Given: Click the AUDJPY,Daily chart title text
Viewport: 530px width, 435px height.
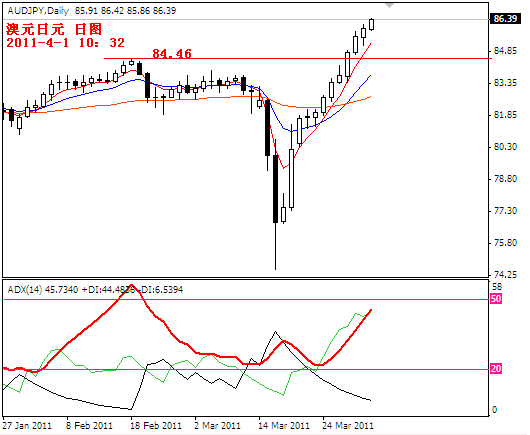Looking at the screenshot, I should click(x=38, y=11).
